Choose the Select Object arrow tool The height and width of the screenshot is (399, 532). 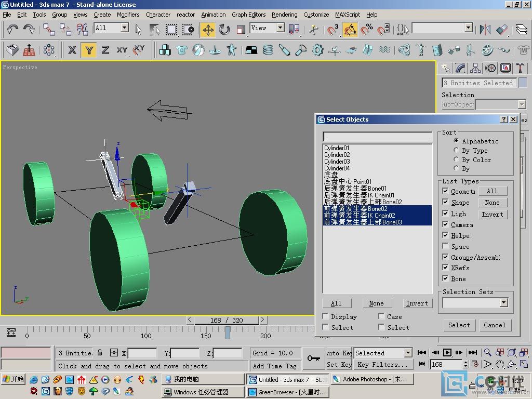coord(138,30)
